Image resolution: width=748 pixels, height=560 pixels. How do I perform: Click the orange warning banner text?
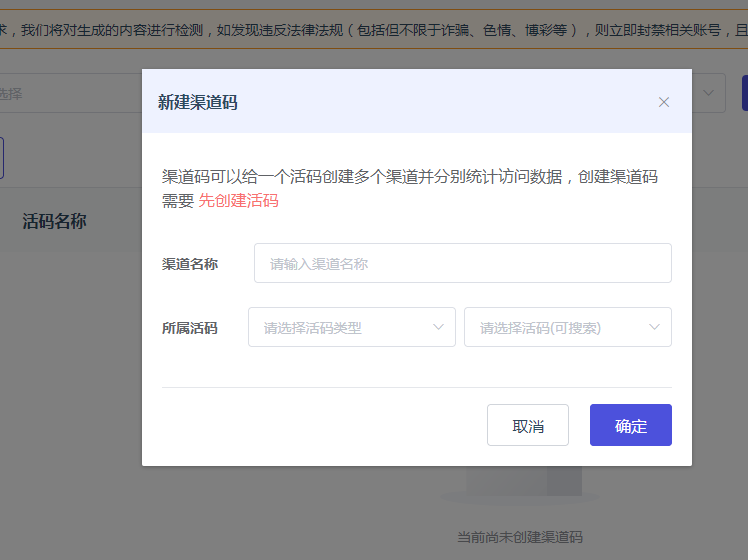click(374, 30)
